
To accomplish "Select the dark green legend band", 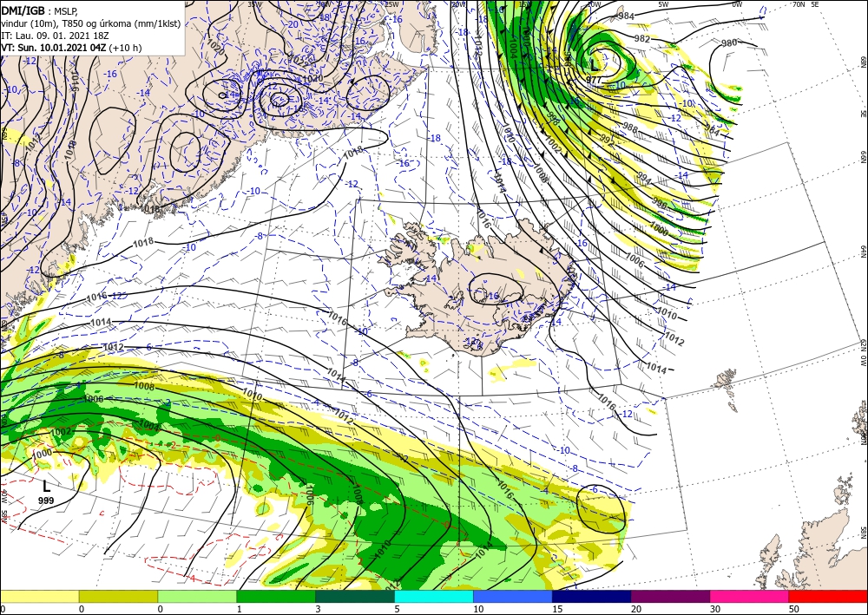I will point(355,596).
